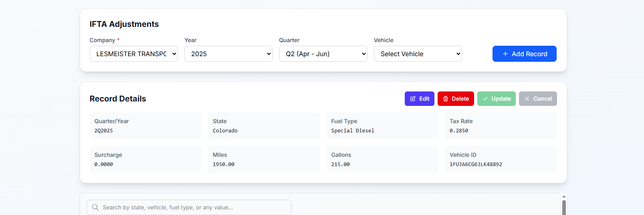The image size is (644, 215).
Task: Click the trash icon on Delete button
Action: tap(446, 99)
